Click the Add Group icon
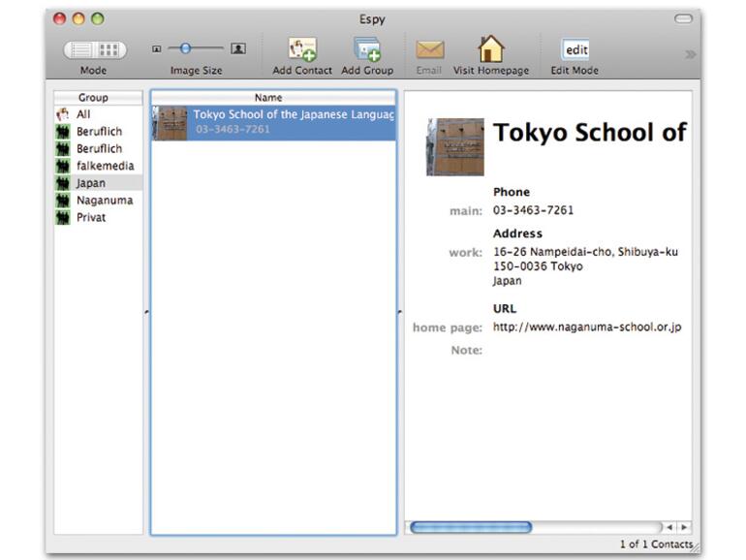 367,49
